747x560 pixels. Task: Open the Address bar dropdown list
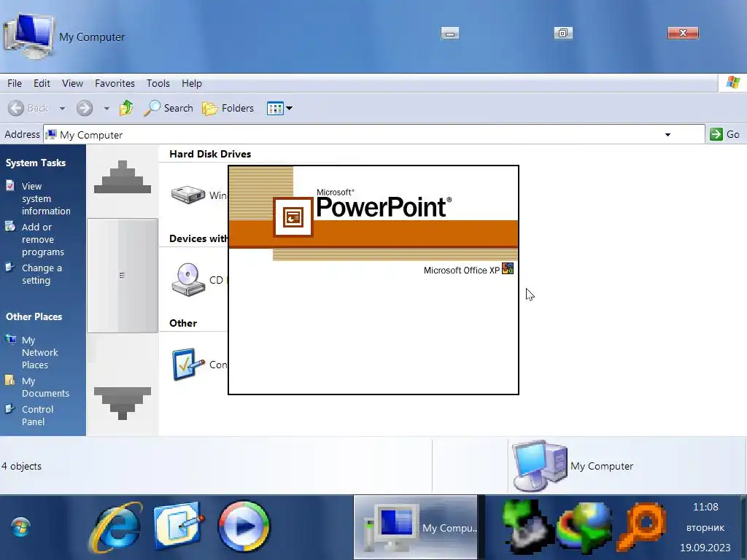(667, 135)
